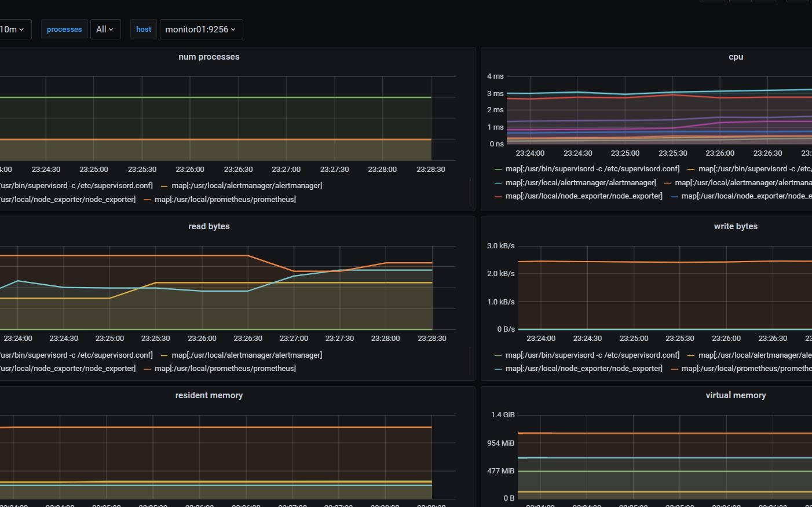
Task: Click yellow alertmanager color swatch in num processes legend
Action: (164, 186)
